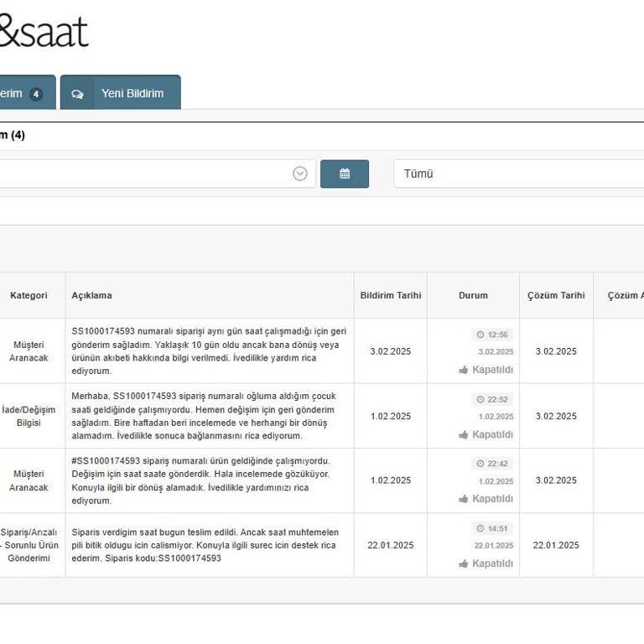Sort by Kategori column header
Viewport: 644px width, 644px height.
tap(29, 295)
